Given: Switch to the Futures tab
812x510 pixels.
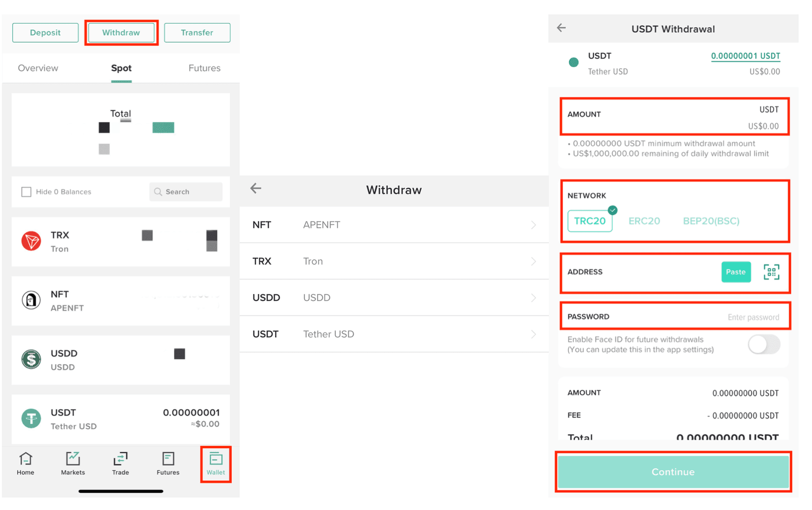Looking at the screenshot, I should pyautogui.click(x=204, y=68).
